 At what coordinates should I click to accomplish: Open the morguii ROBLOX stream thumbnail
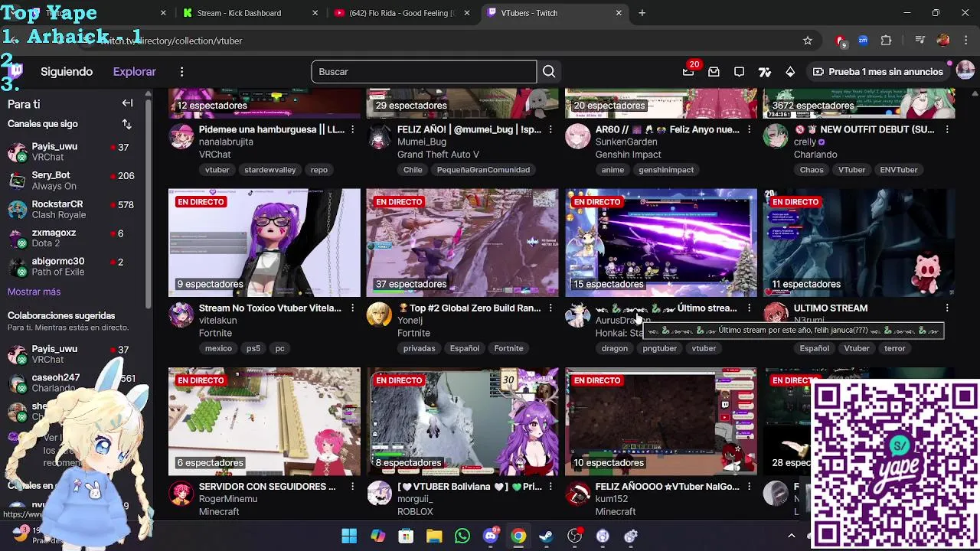[462, 421]
